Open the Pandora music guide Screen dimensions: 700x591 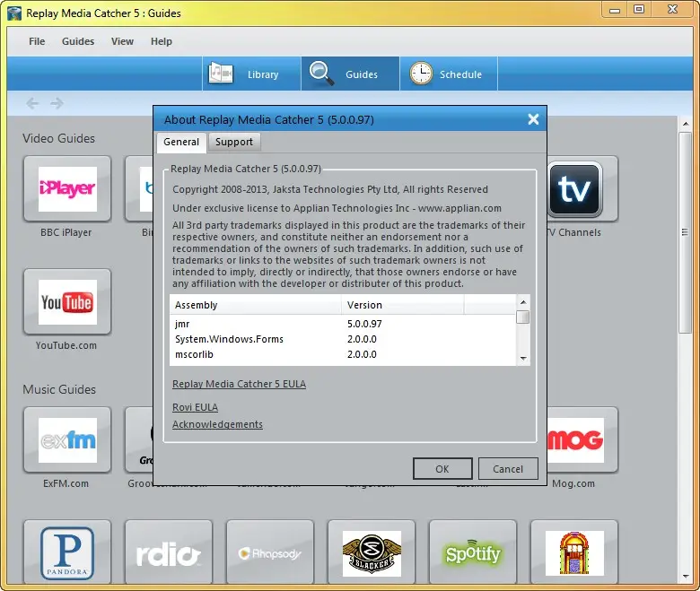point(67,553)
